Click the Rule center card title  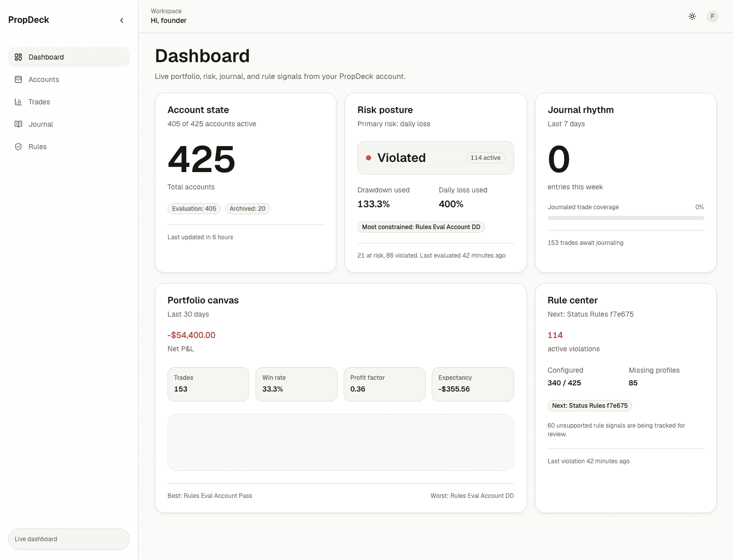pos(573,300)
